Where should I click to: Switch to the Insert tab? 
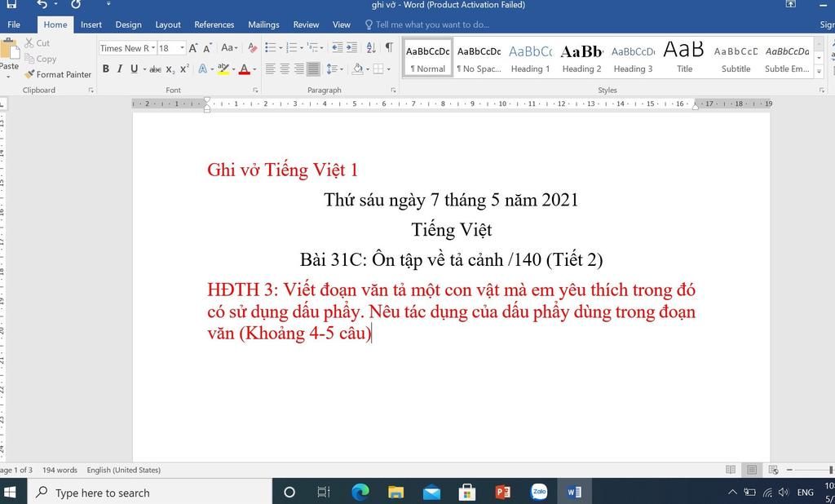tap(91, 24)
